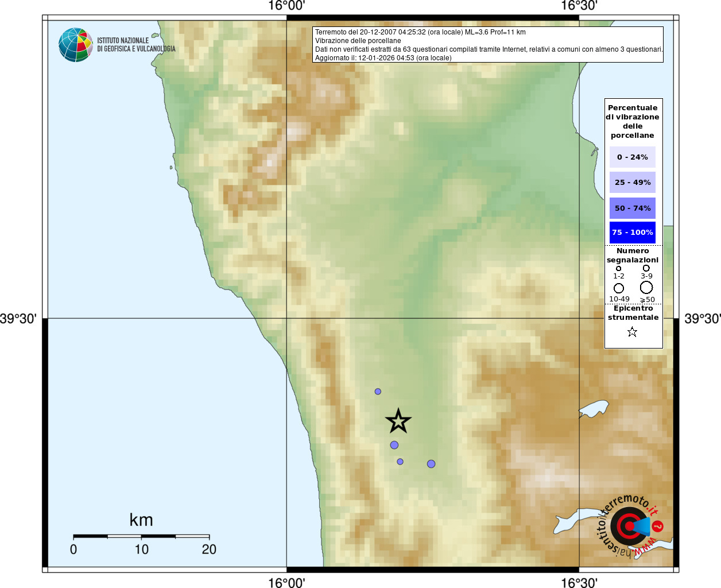The width and height of the screenshot is (721, 588).
Task: Click the bottom 16°00' longitude label
Action: 286,583
